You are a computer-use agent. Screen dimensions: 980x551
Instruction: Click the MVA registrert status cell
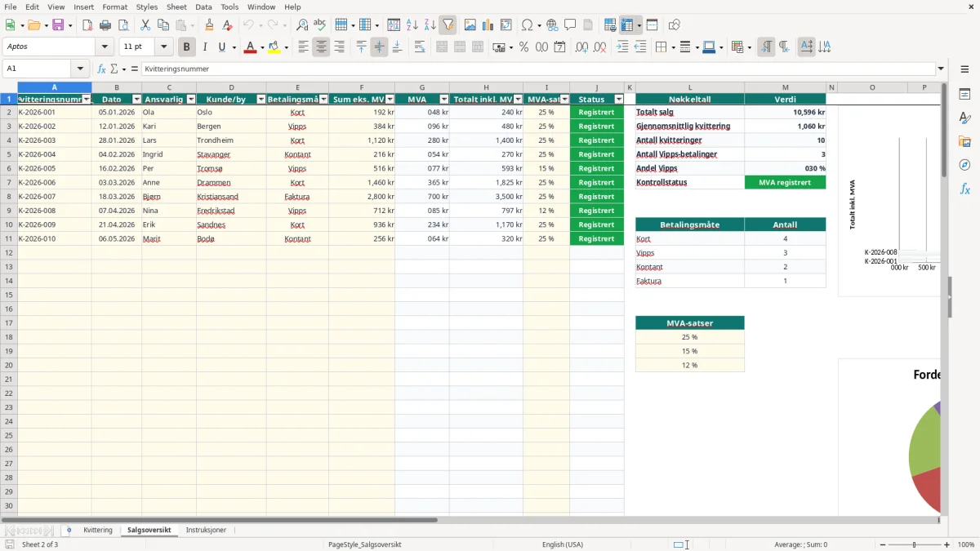click(785, 183)
